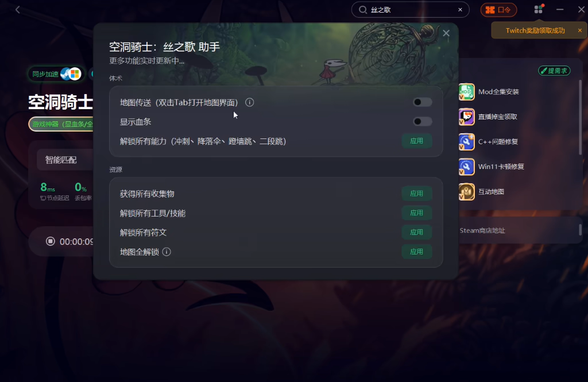Apply 获得所有收集物

[417, 194]
